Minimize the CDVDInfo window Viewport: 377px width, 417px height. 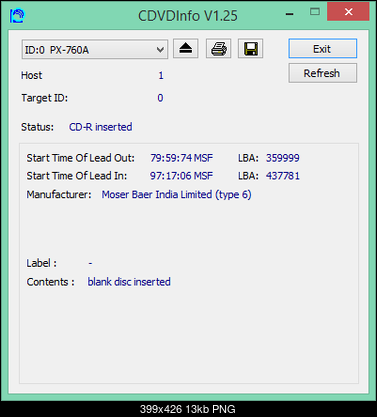(x=290, y=14)
